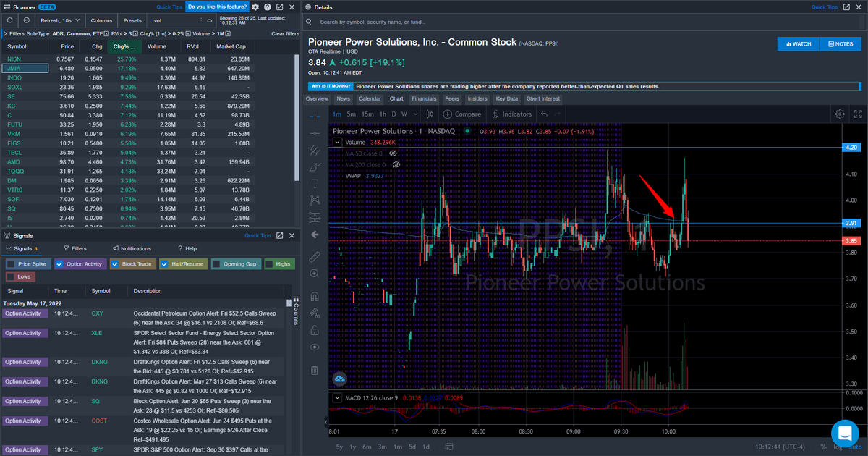Click the WATCH button
Viewport: 868px width, 456px height.
click(798, 44)
